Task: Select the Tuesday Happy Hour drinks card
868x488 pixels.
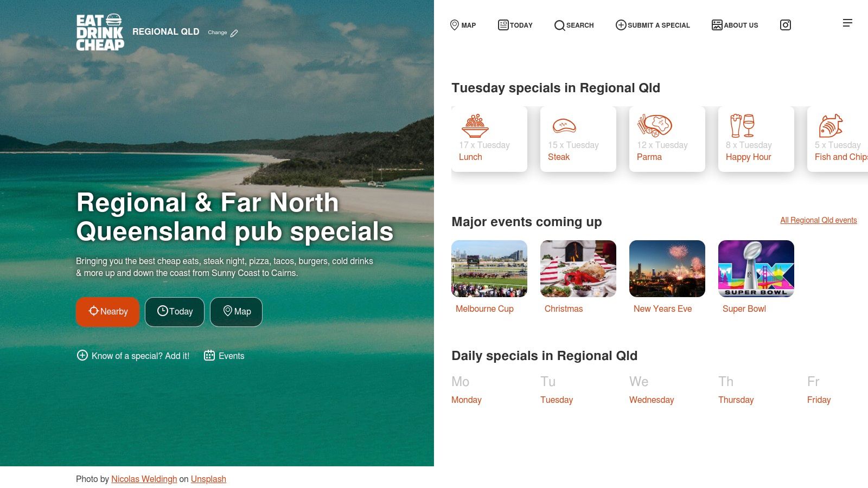Action: pyautogui.click(x=756, y=139)
